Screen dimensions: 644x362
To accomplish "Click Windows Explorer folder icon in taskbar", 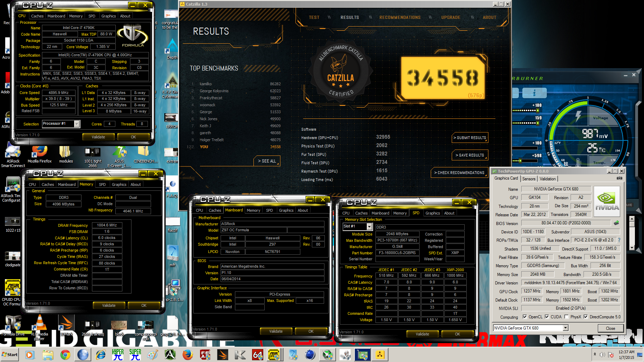I will coord(48,355).
